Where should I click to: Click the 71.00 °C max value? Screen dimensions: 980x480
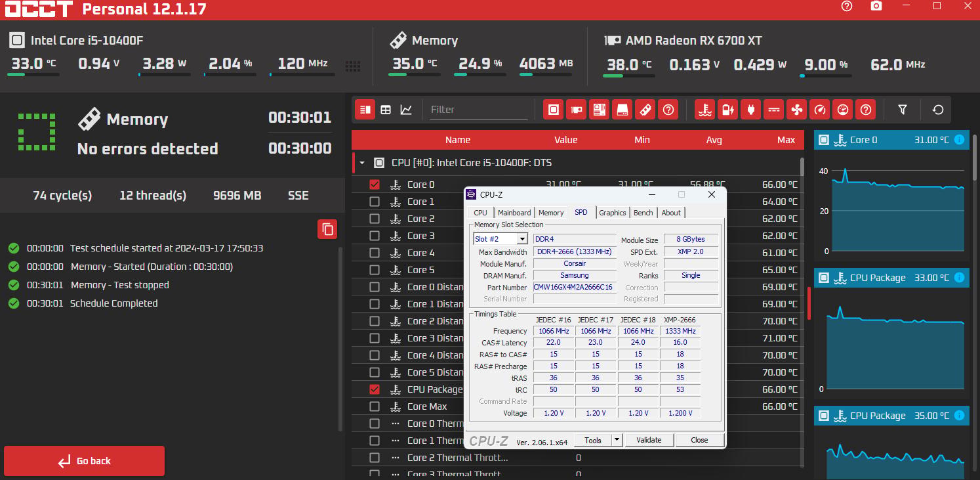[x=780, y=338]
